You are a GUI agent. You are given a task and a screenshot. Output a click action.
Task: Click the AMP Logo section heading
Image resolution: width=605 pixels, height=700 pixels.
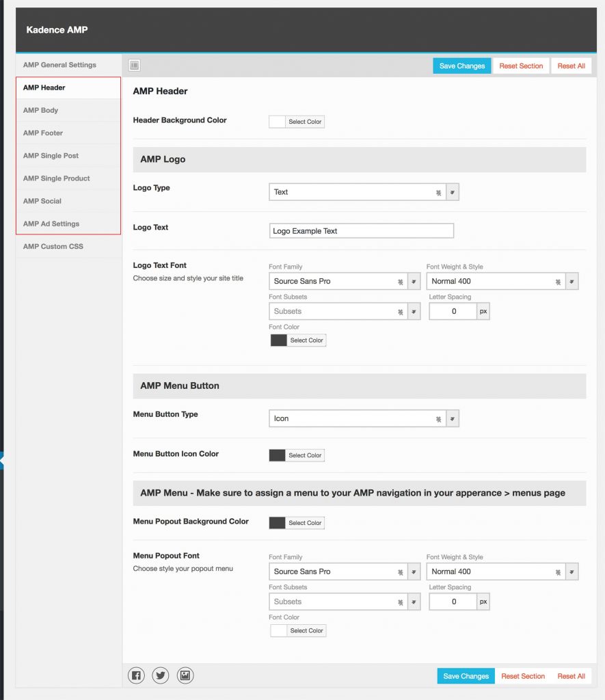point(163,159)
